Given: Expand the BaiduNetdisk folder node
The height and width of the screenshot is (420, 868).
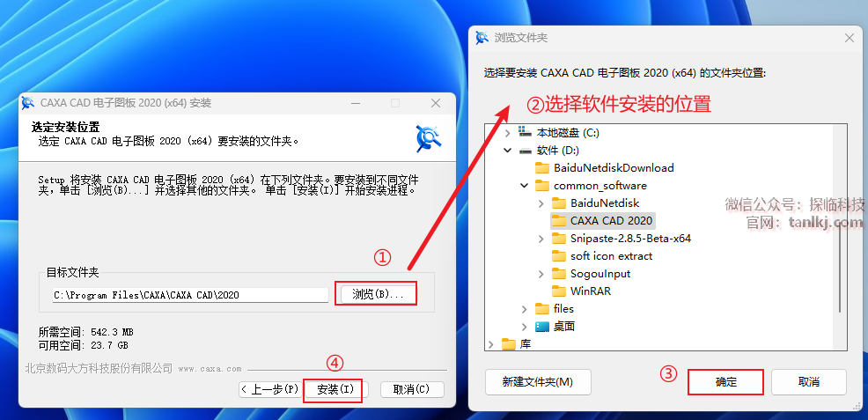Looking at the screenshot, I should click(541, 203).
